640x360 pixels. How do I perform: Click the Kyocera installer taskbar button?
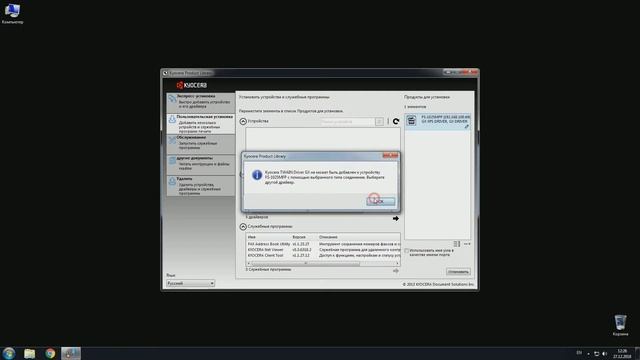(x=71, y=353)
